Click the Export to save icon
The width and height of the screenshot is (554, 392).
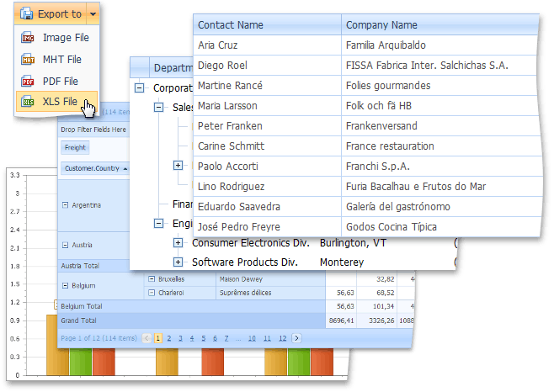pos(26,13)
